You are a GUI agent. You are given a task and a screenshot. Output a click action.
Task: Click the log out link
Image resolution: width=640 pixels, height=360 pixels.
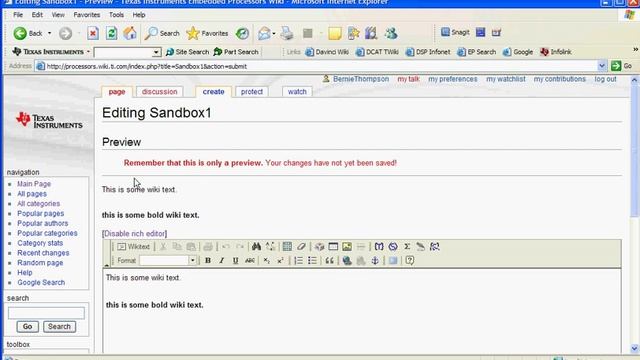coord(605,79)
